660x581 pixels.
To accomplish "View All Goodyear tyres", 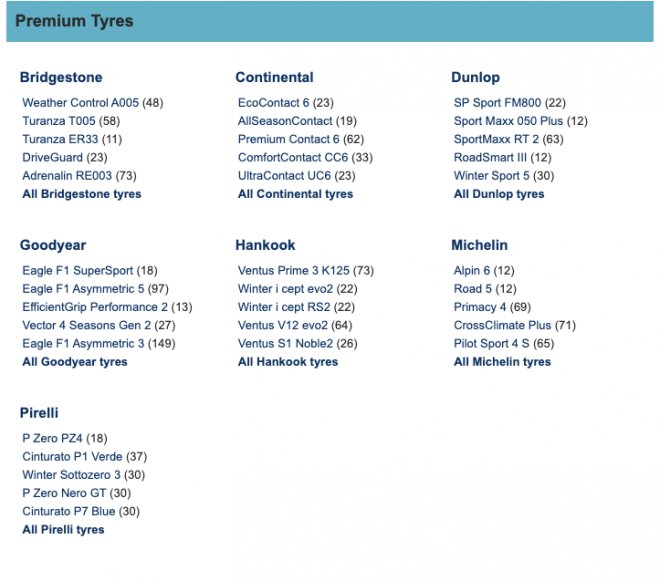I will tap(75, 362).
